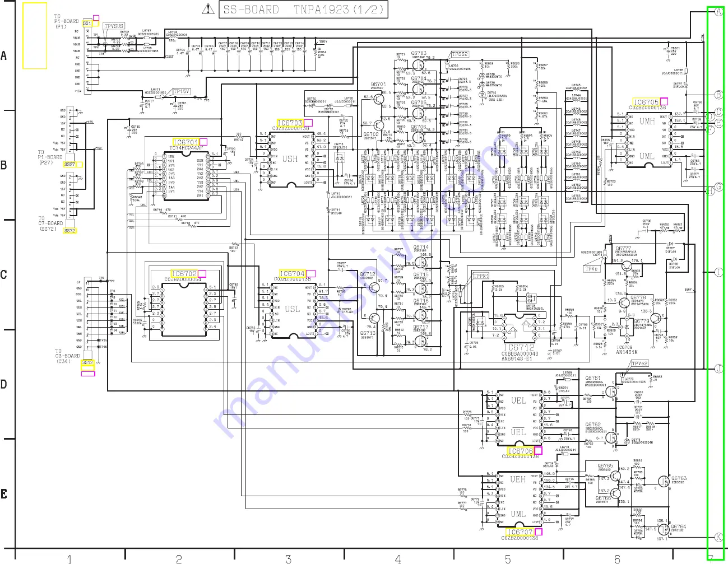Select grid column number 6 at bottom
This screenshot has width=728, height=564.
(617, 558)
